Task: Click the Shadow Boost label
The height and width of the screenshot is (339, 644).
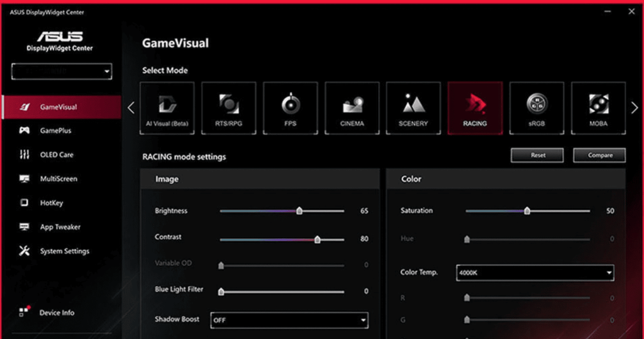Action: (x=177, y=319)
